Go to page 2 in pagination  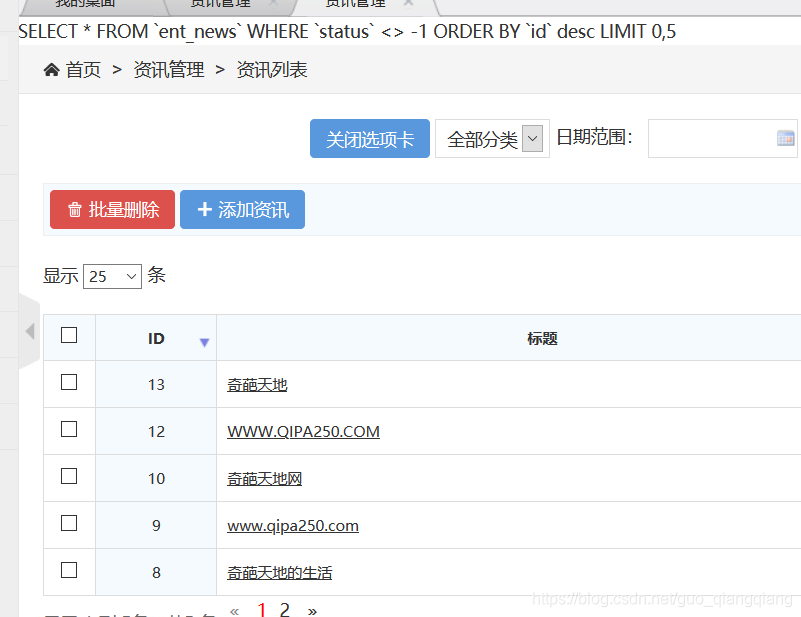point(285,609)
